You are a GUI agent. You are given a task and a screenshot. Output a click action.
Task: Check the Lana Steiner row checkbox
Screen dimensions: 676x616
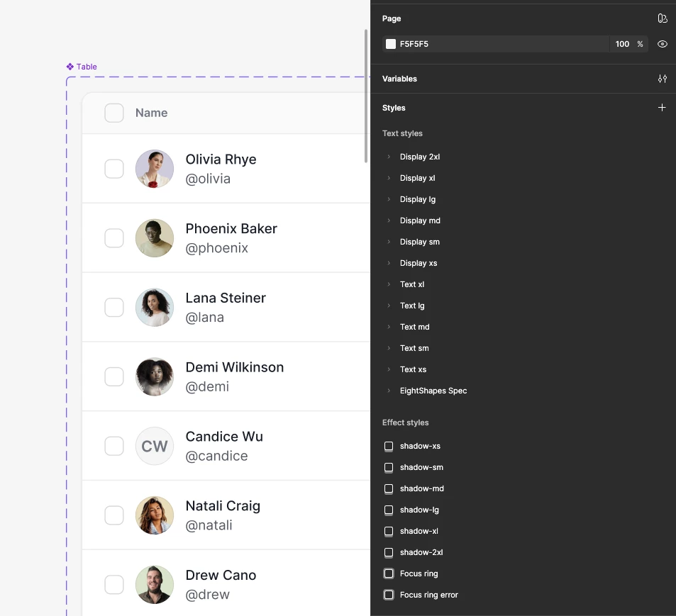pyautogui.click(x=114, y=308)
